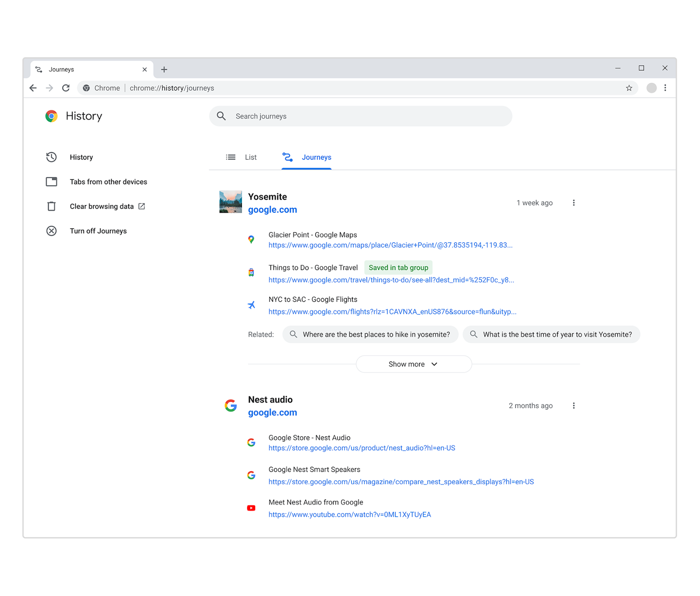Click the Google Nest Smart Speakers title
Screen dimensions: 700x596
click(315, 470)
